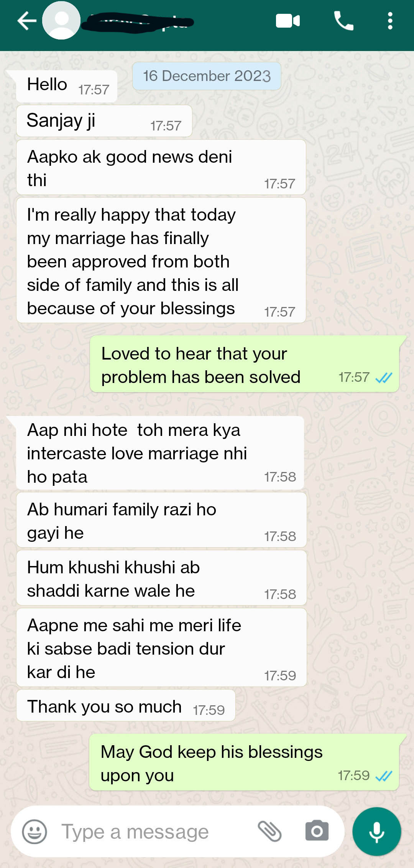Open the emoji picker
414x868 pixels.
(x=34, y=832)
